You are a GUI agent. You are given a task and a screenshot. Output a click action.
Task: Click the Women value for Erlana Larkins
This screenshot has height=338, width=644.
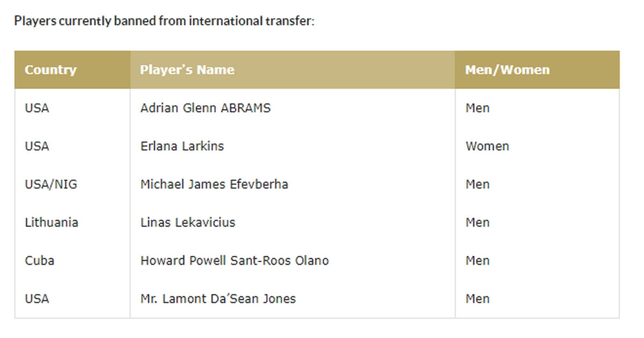point(487,146)
